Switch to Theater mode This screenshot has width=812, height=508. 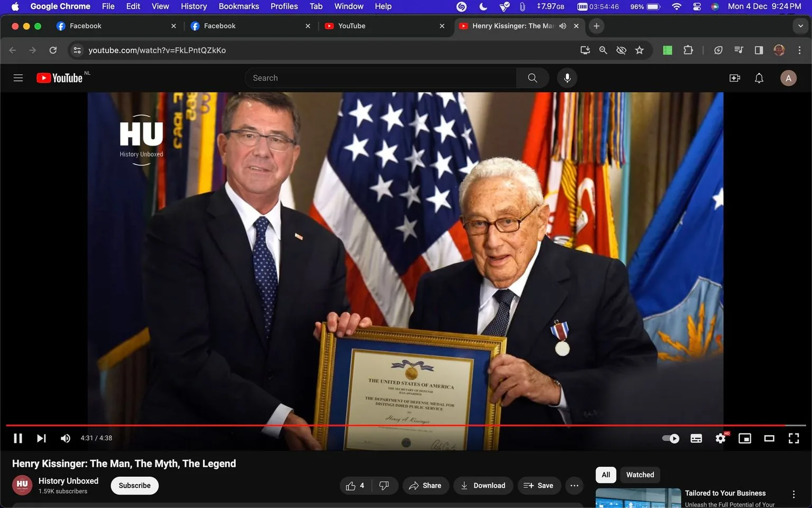[769, 438]
